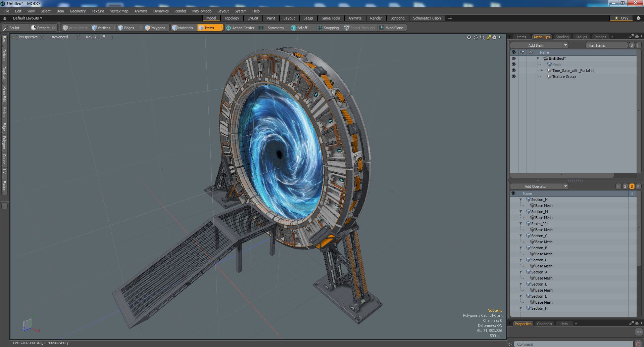Viewport: 644px width, 347px height.
Task: Click the Section_N mesh cube icon
Action: 528,200
